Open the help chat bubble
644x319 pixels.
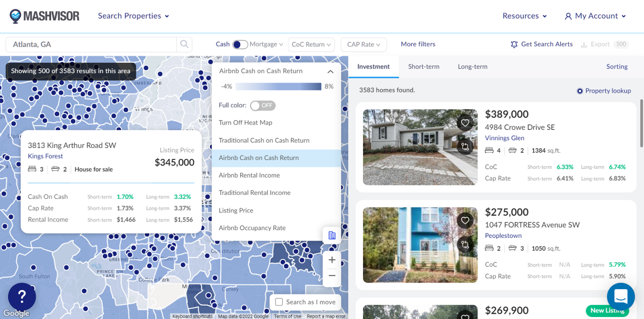(621, 296)
